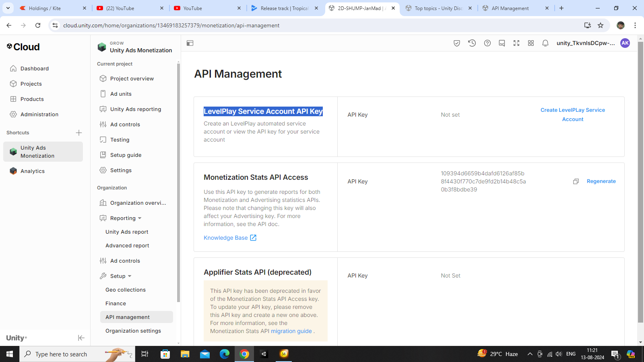The height and width of the screenshot is (362, 644).
Task: Open Create LevelPlay Service Account
Action: pos(573,114)
